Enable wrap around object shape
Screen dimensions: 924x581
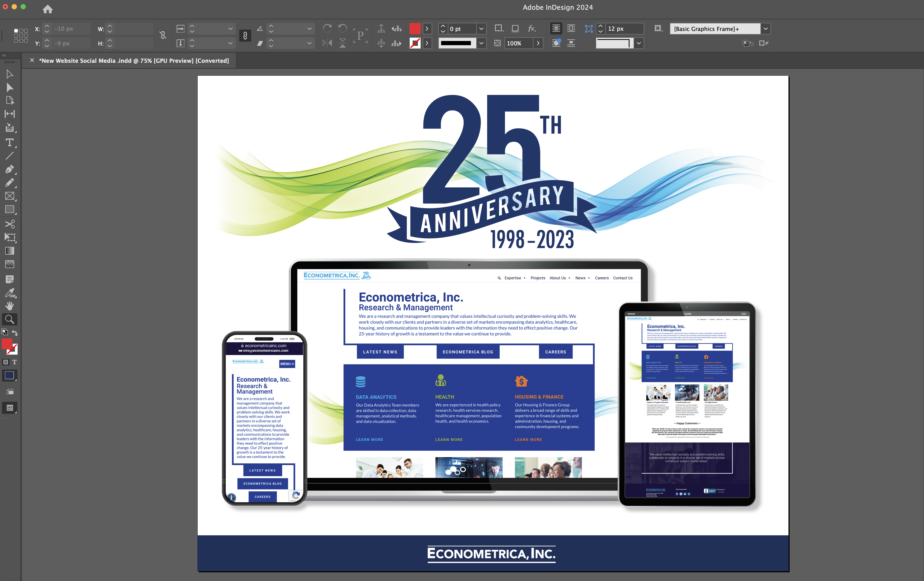pyautogui.click(x=556, y=43)
